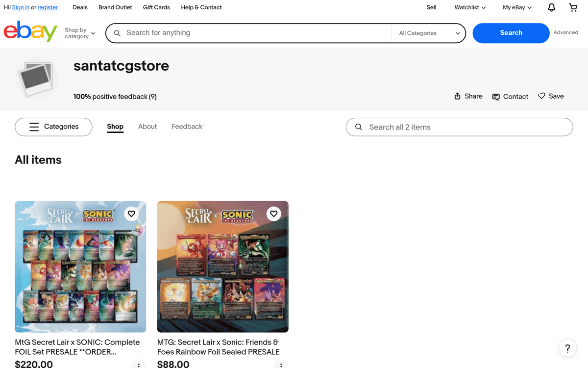Open the notifications bell icon
588x368 pixels.
pos(551,7)
